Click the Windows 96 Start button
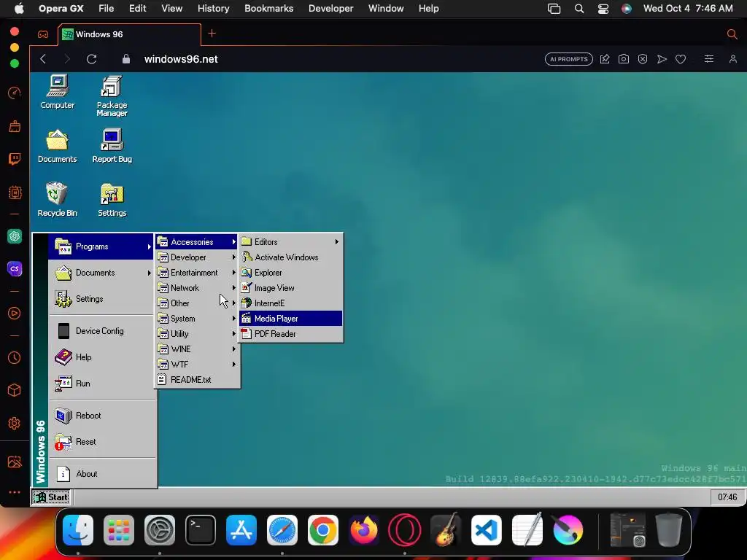Image resolution: width=747 pixels, height=560 pixels. coord(51,497)
